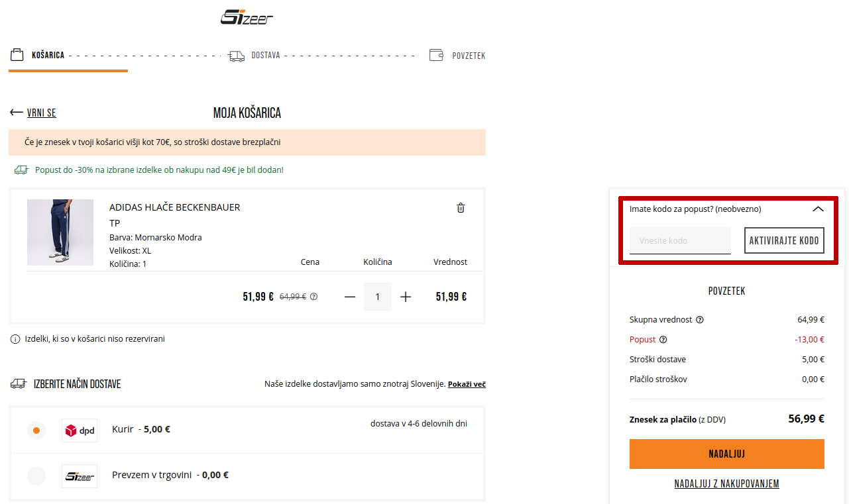Select the wallet Povzetek step icon
The width and height of the screenshot is (849, 504).
[x=436, y=55]
